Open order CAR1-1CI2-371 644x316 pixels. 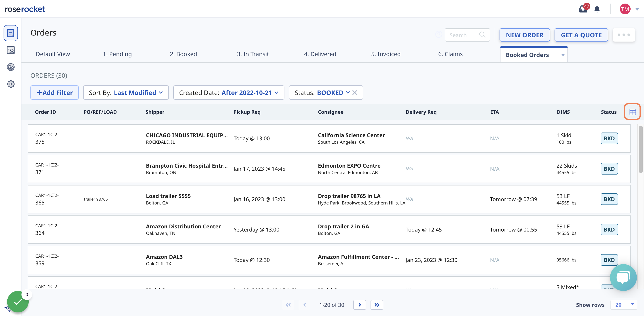click(x=329, y=169)
